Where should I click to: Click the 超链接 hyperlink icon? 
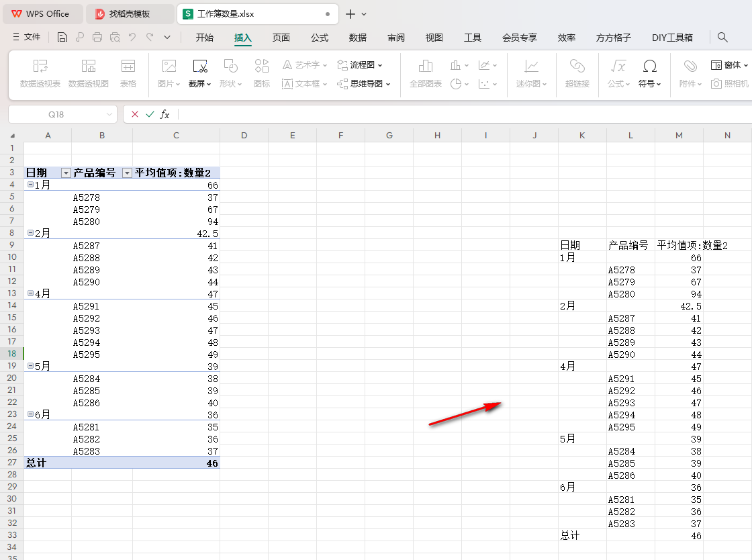[577, 73]
